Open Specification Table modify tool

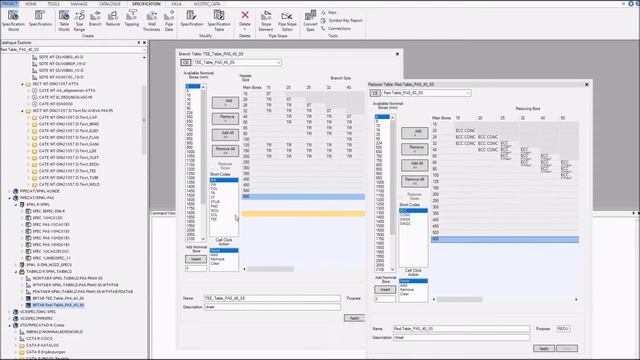pos(219,20)
